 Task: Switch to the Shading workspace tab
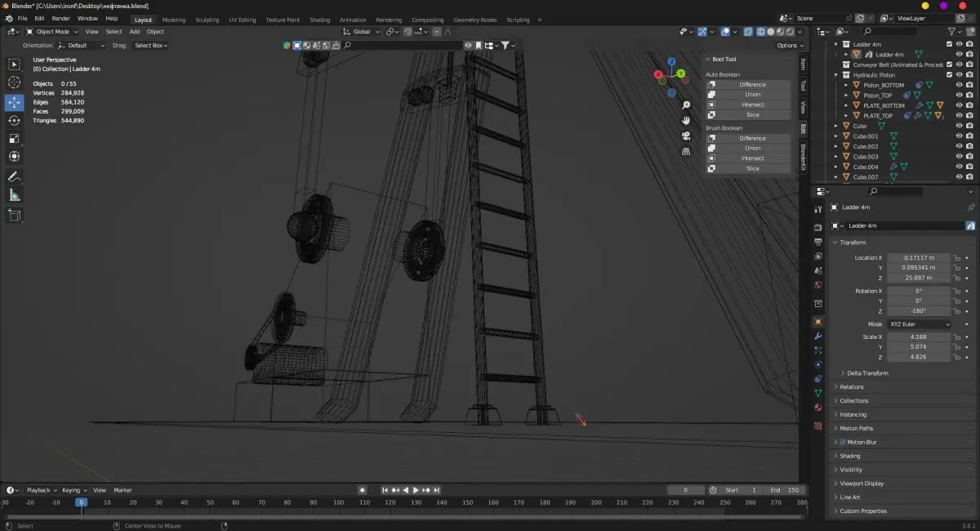point(320,20)
